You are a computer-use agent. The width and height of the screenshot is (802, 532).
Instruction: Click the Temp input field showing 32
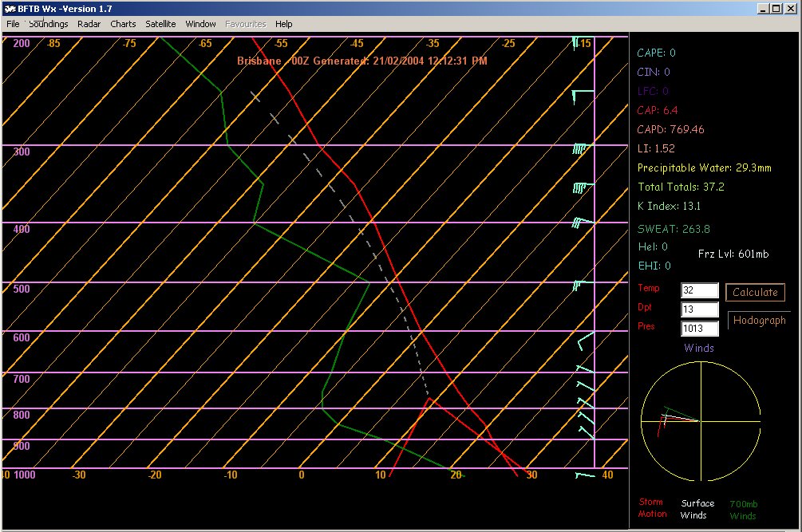pos(700,290)
